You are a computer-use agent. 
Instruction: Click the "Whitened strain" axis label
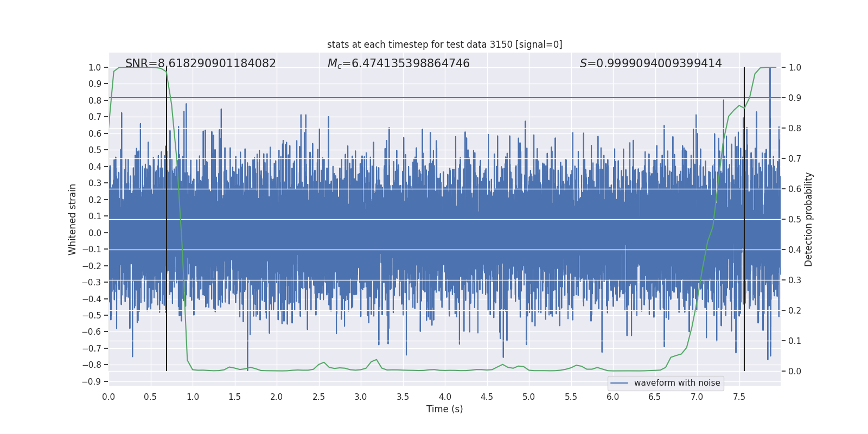pyautogui.click(x=73, y=219)
